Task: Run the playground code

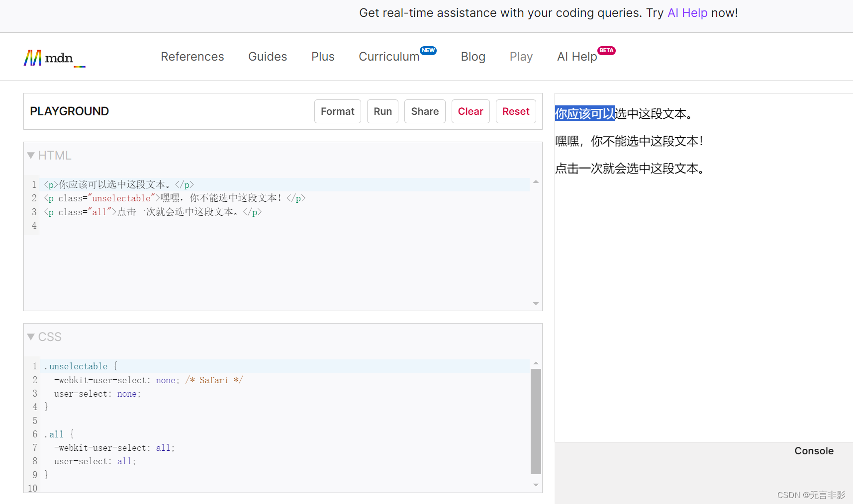Action: click(x=382, y=111)
